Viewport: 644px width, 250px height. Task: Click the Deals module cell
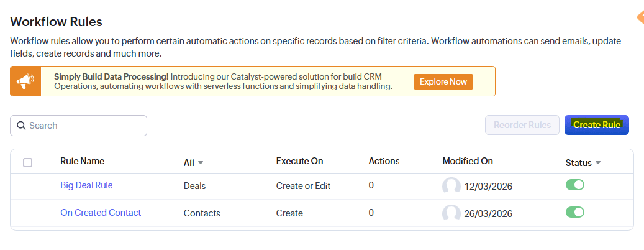click(194, 186)
